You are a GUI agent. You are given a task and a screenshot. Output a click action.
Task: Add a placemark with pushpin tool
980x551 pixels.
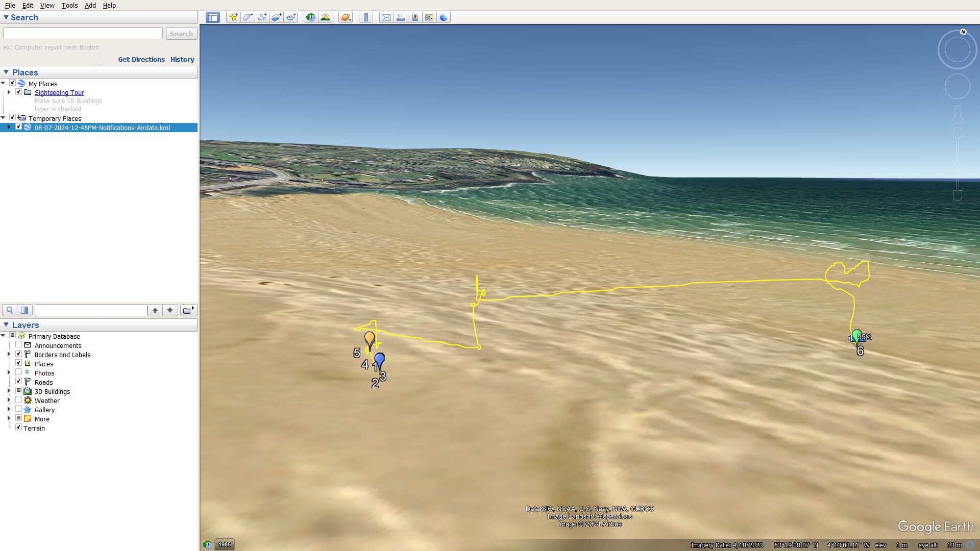click(233, 17)
